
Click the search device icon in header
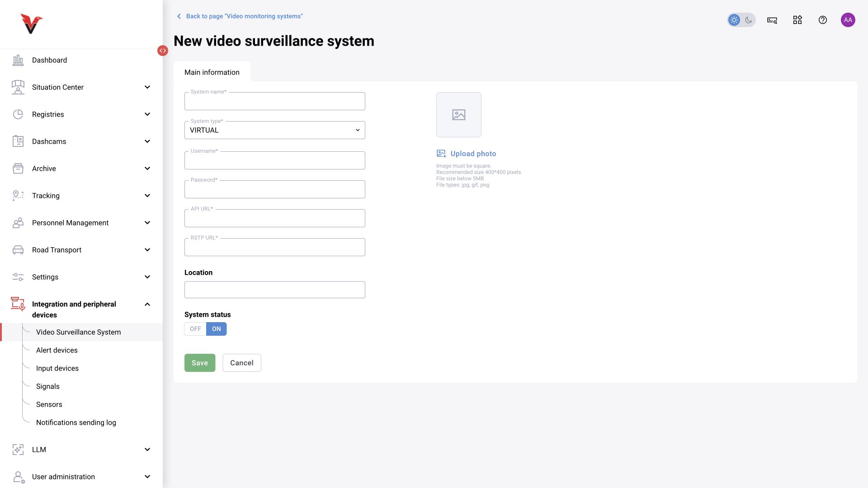pos(772,20)
